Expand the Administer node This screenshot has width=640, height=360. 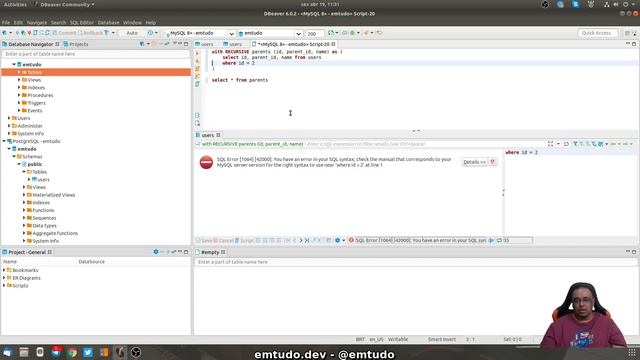coord(9,126)
